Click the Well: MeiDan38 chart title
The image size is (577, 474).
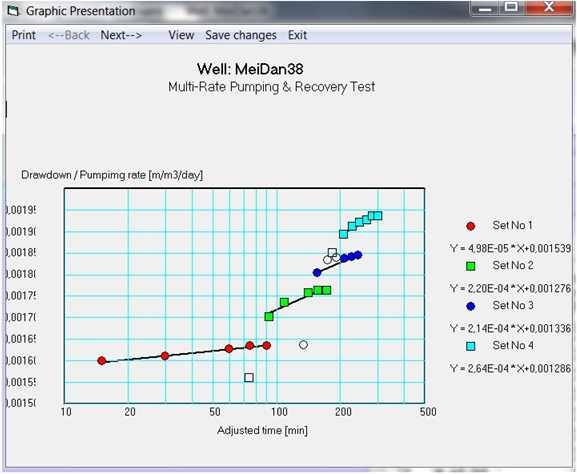pos(250,69)
